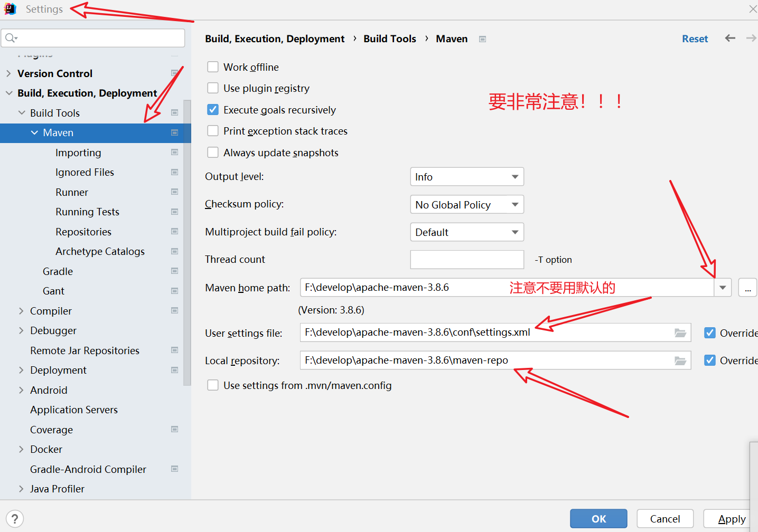
Task: Enable Print exception stack traces
Action: pyautogui.click(x=213, y=130)
